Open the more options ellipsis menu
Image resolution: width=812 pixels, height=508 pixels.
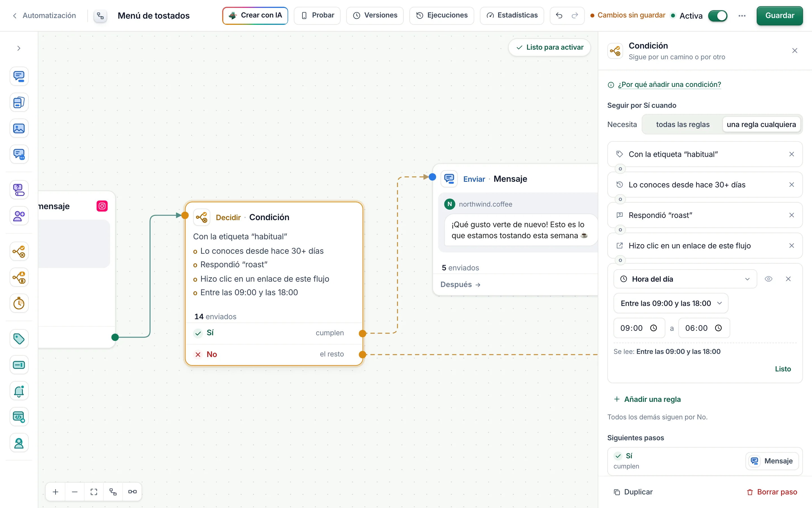tap(742, 16)
